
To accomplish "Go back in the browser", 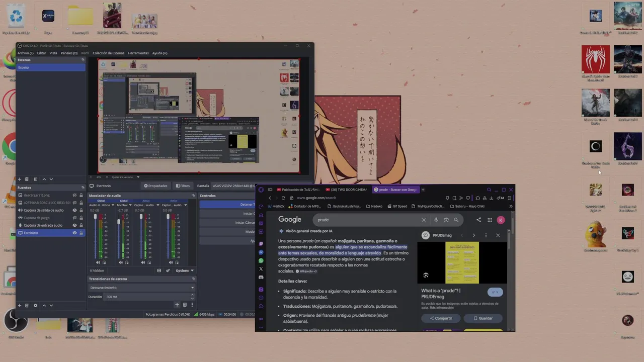I will pos(270,198).
